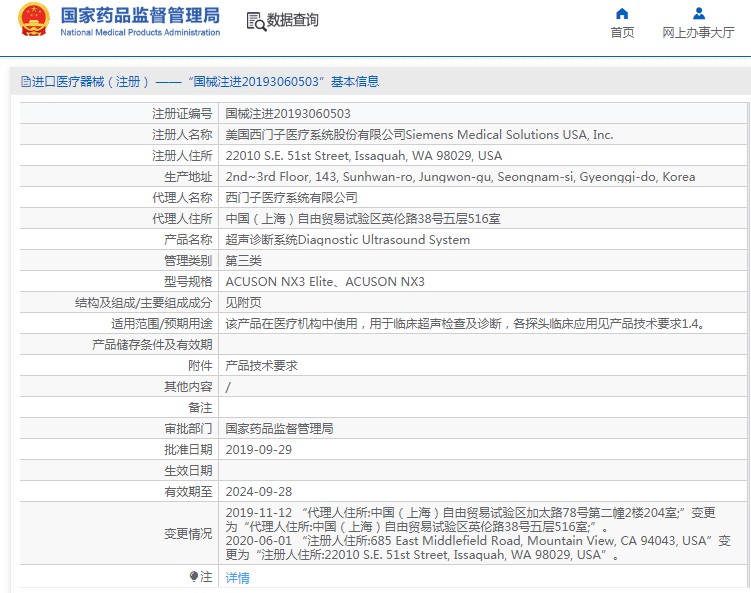The image size is (751, 593).
Task: Select 西门子医疗系统有限公司 agent name
Action: (291, 197)
